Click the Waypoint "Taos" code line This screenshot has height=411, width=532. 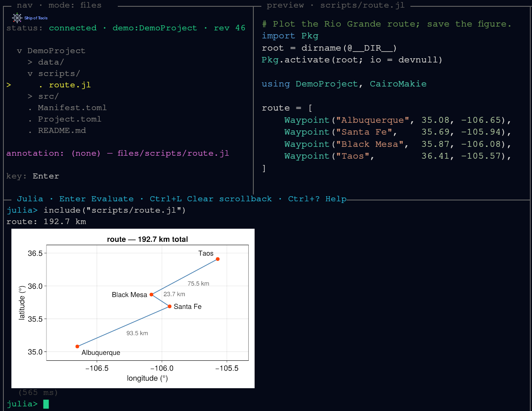(398, 156)
